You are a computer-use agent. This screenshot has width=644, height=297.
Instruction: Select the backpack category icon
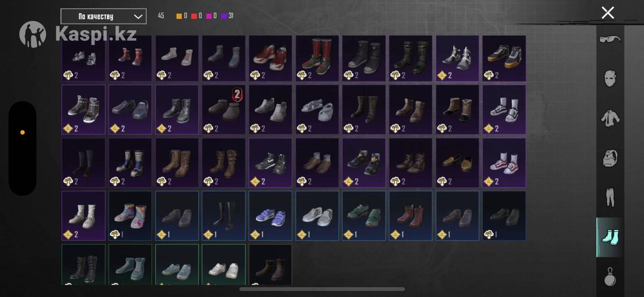click(x=610, y=158)
